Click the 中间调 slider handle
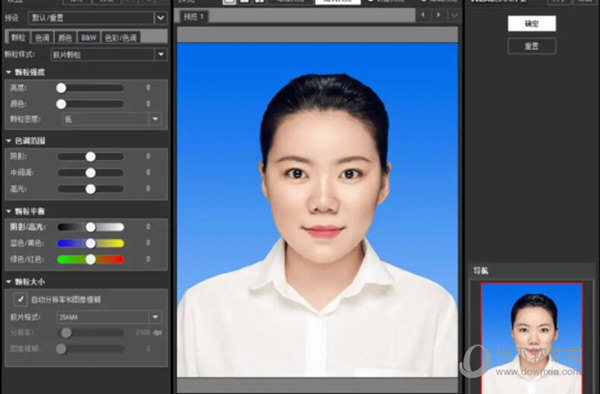 [x=90, y=173]
